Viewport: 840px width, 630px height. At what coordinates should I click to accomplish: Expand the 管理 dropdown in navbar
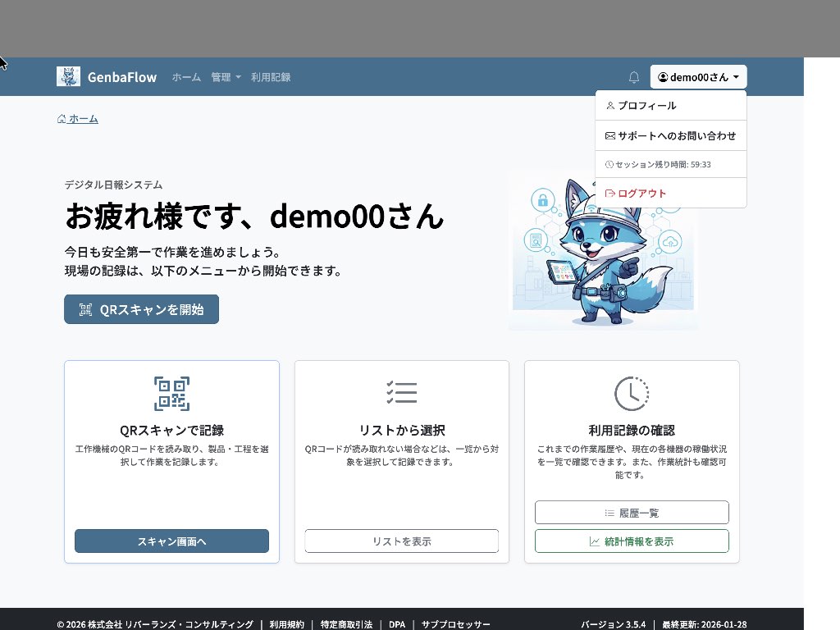(226, 77)
